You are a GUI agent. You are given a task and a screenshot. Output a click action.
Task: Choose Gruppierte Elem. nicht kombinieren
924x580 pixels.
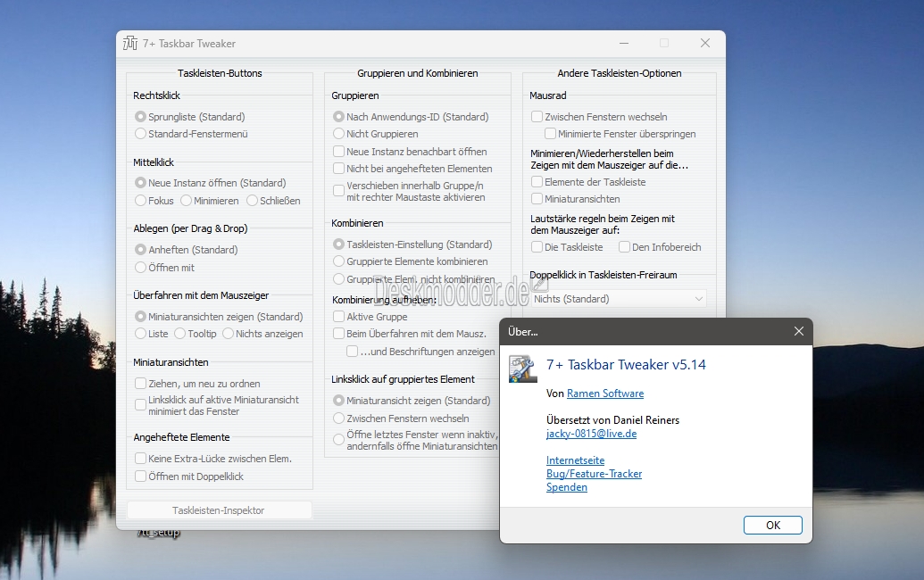(x=338, y=278)
